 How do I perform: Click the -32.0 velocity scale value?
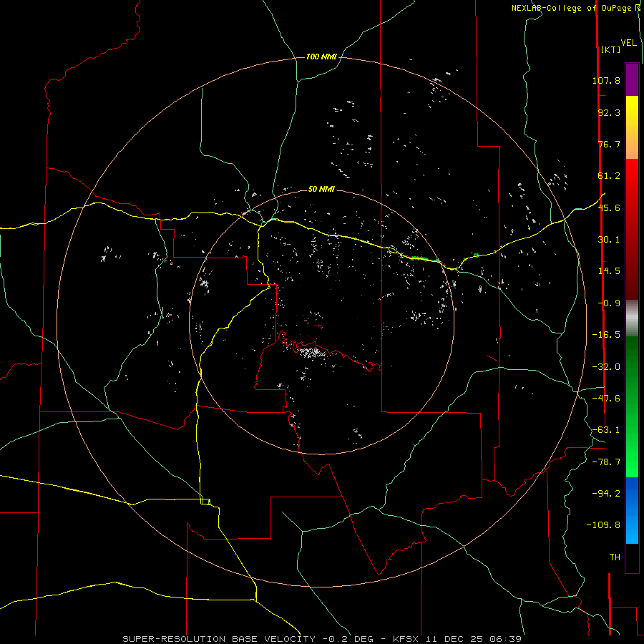(606, 367)
